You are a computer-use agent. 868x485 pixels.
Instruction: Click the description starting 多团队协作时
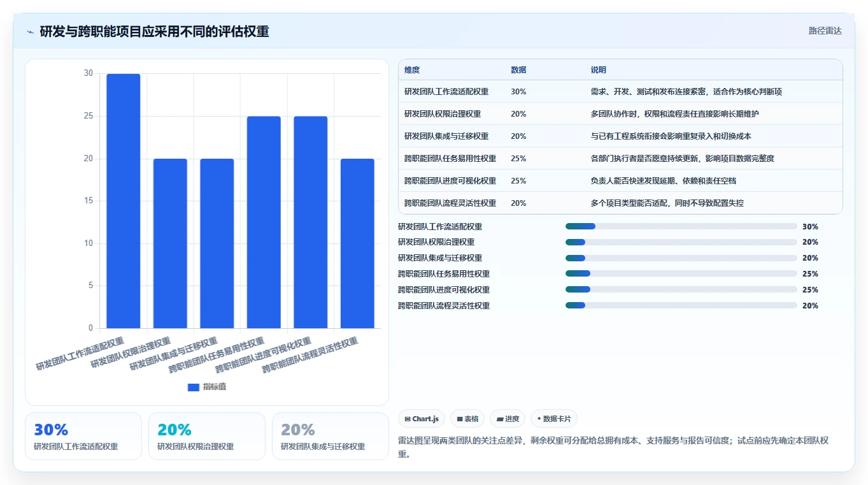click(x=675, y=114)
